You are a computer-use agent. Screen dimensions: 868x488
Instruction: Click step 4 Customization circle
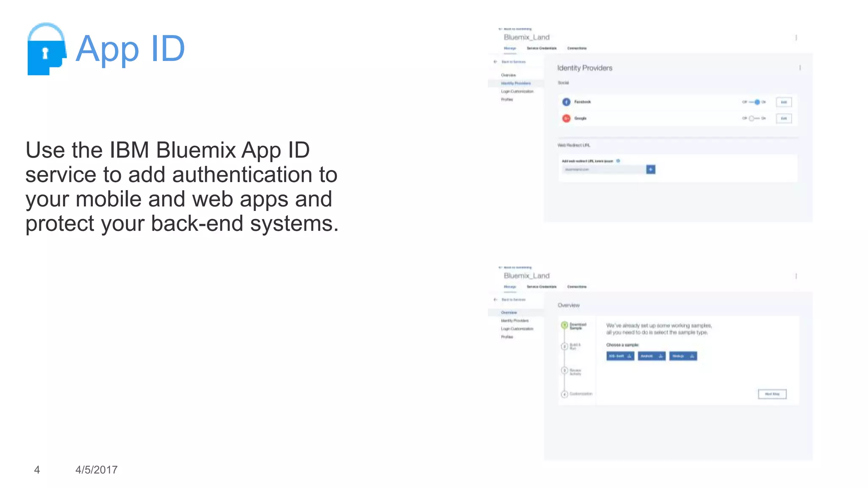[x=565, y=394]
